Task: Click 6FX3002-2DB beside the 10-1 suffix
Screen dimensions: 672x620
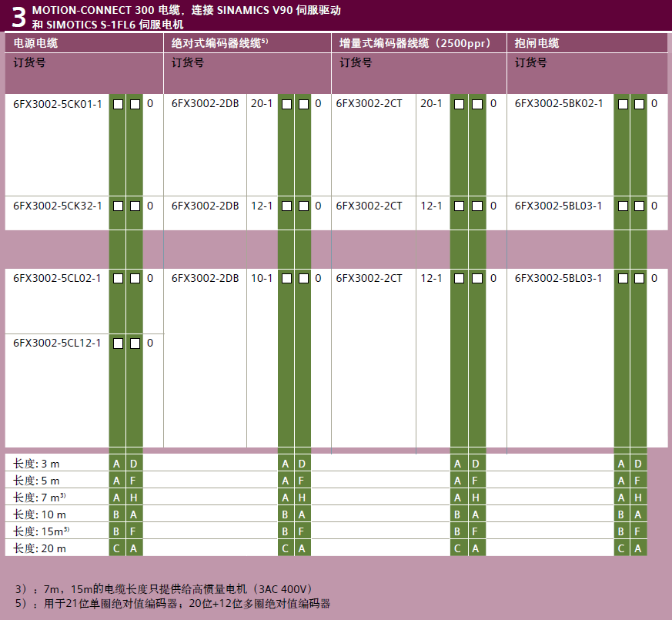Action: [x=205, y=278]
